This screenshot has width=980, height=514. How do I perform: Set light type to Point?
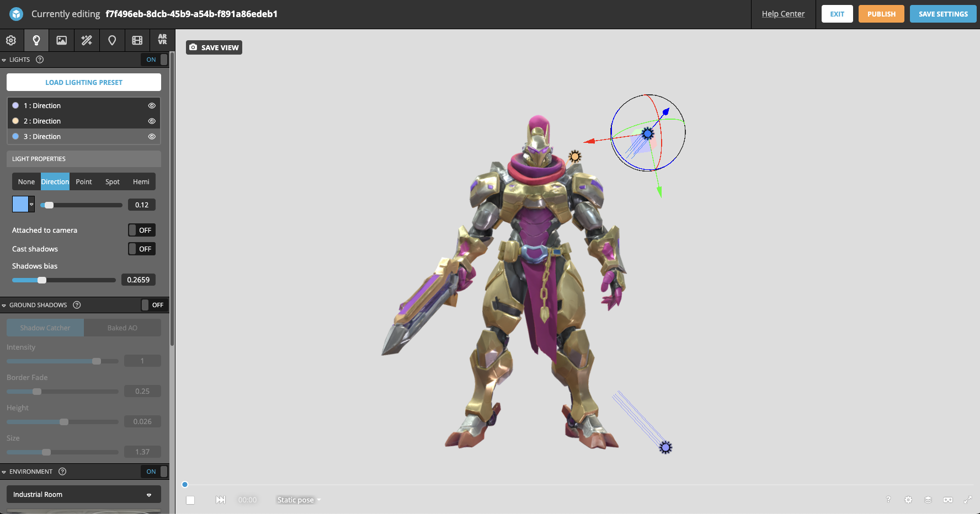84,181
